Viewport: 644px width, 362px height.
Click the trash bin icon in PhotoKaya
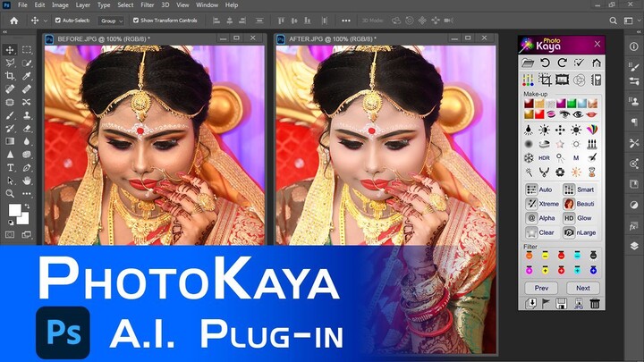pos(595,303)
